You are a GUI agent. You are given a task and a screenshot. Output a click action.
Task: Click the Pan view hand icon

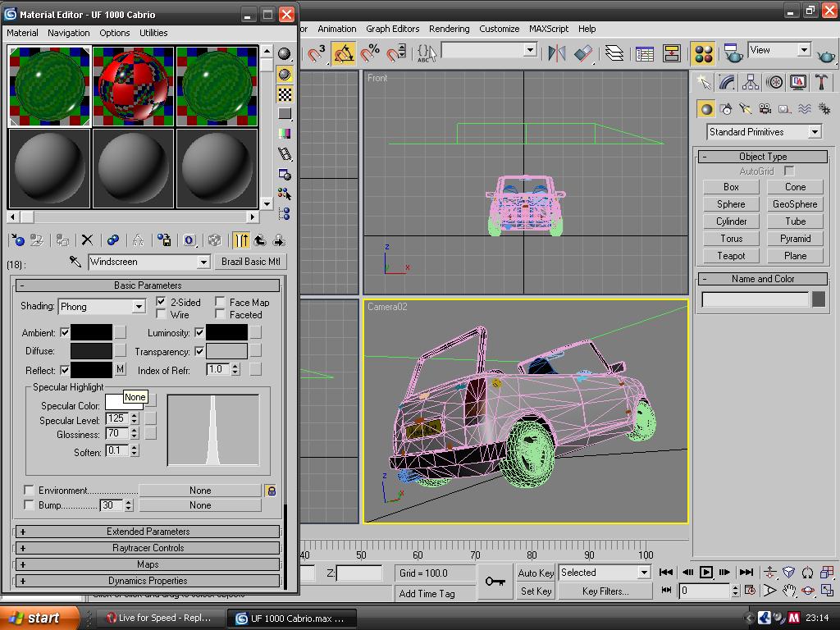point(789,591)
